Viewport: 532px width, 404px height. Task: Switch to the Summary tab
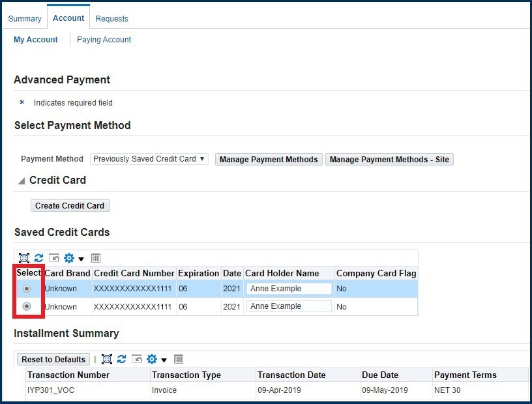(24, 19)
